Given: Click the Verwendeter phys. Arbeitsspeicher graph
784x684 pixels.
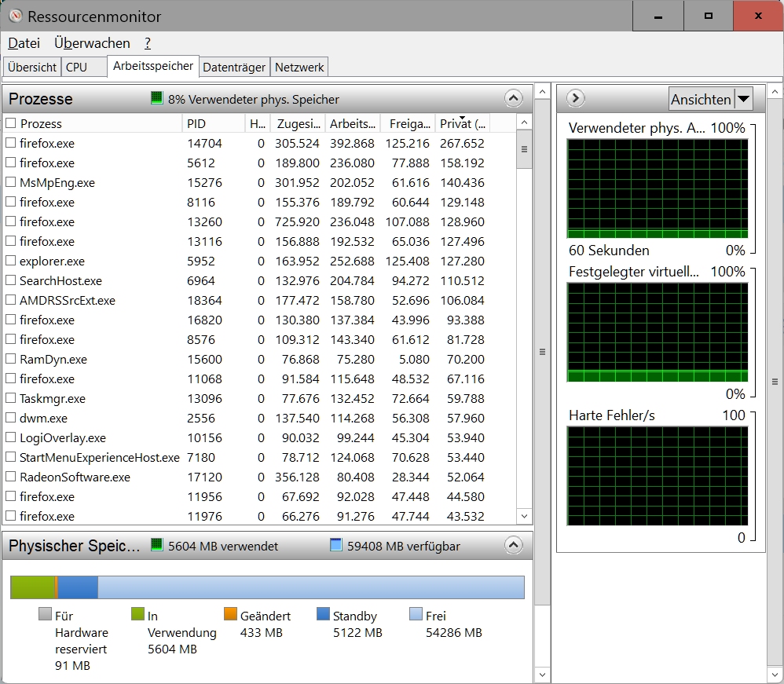Looking at the screenshot, I should (x=658, y=188).
